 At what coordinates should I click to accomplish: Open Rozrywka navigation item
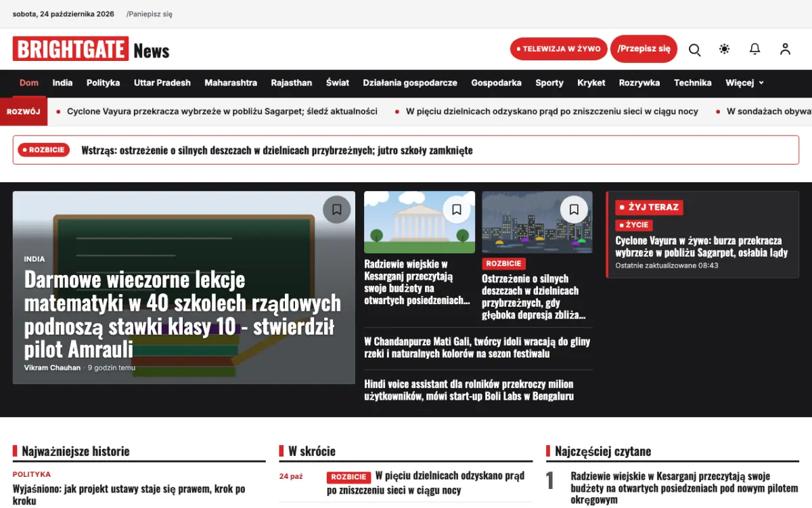(x=639, y=83)
